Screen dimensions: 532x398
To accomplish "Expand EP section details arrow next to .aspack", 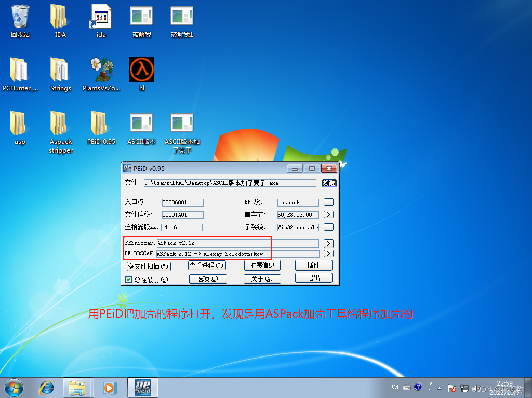I will pos(328,202).
